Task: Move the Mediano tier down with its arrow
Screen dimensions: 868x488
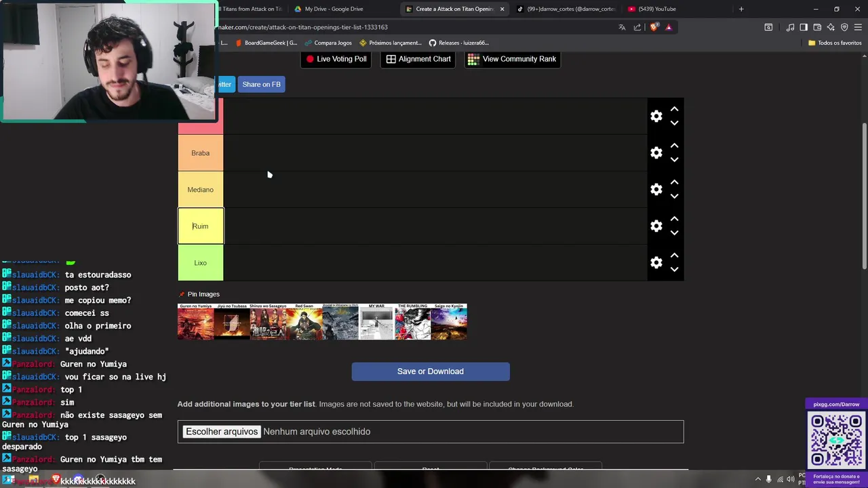Action: [674, 197]
